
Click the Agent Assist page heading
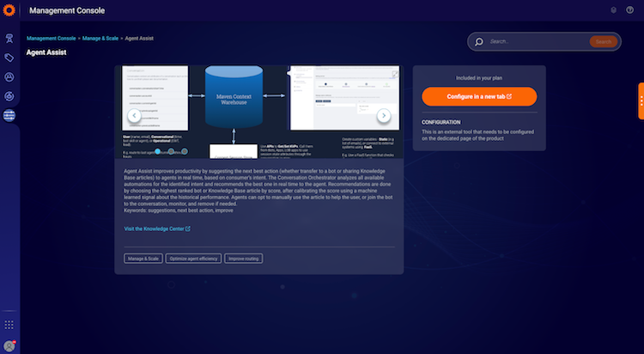pyautogui.click(x=46, y=52)
